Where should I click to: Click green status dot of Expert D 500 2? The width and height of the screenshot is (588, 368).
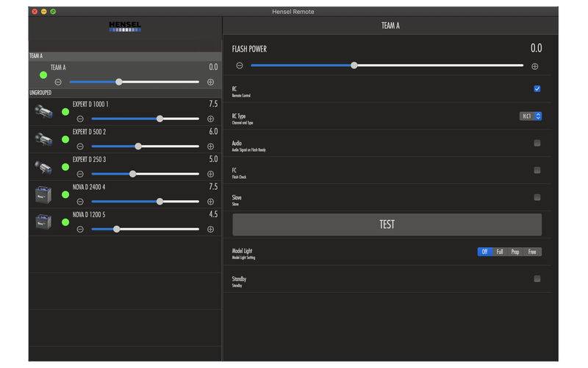65,139
